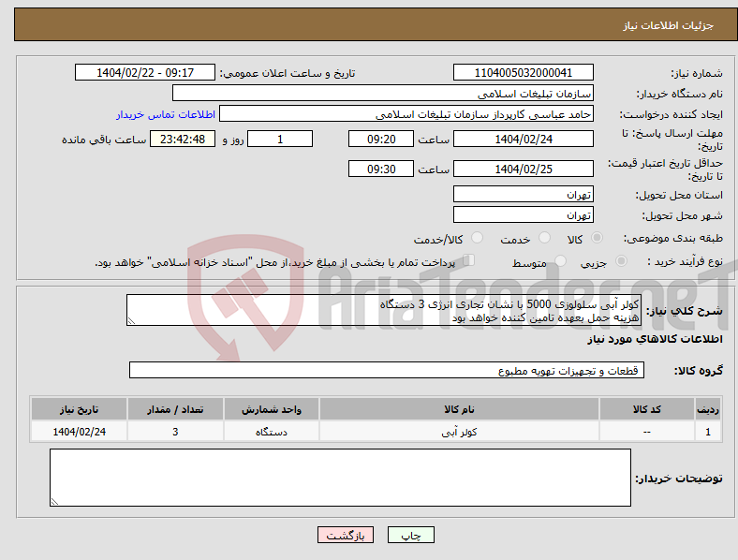Open the اطلاعات تماس خریدار link
Image resolution: width=738 pixels, height=560 pixels.
pyautogui.click(x=166, y=114)
